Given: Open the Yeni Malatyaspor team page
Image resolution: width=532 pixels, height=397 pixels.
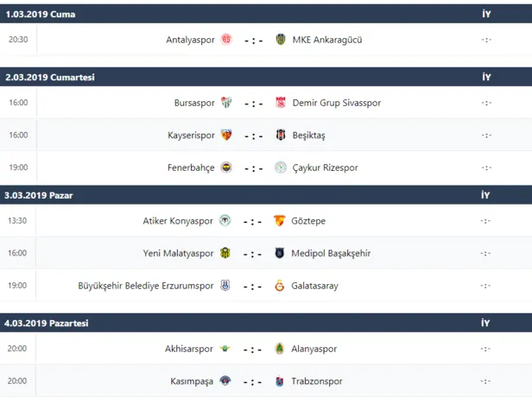Looking at the screenshot, I should (177, 253).
